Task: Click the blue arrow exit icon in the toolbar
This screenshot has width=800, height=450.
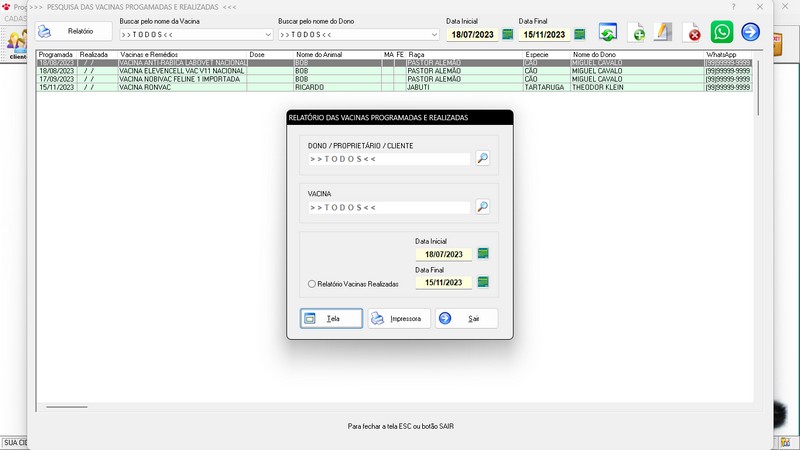Action: point(750,32)
